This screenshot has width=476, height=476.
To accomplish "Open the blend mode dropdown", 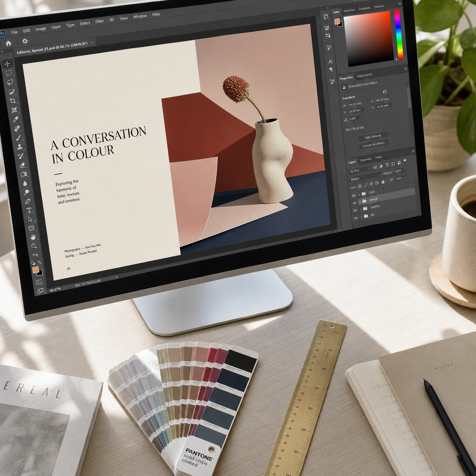I will tap(365, 177).
